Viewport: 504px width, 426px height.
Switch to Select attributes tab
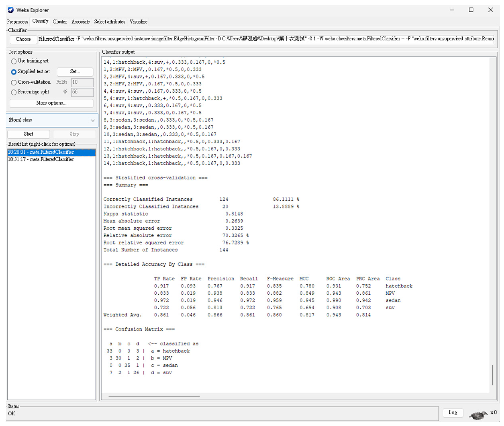[110, 22]
